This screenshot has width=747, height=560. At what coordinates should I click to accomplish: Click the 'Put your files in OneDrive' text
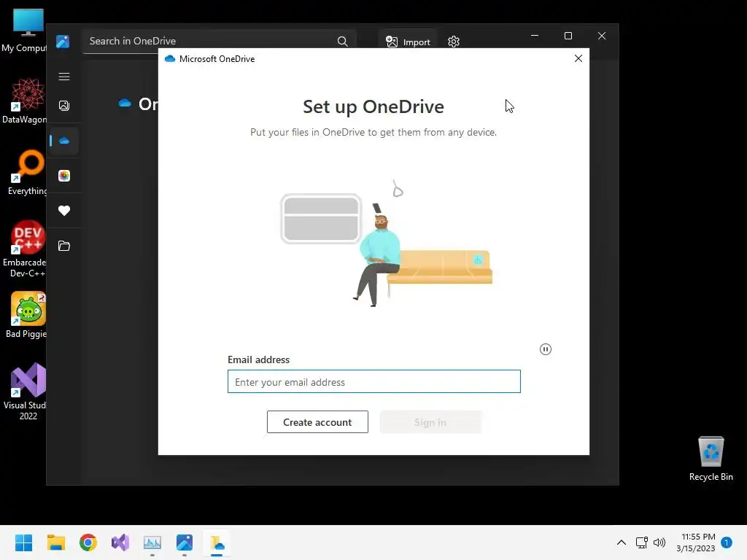(373, 133)
